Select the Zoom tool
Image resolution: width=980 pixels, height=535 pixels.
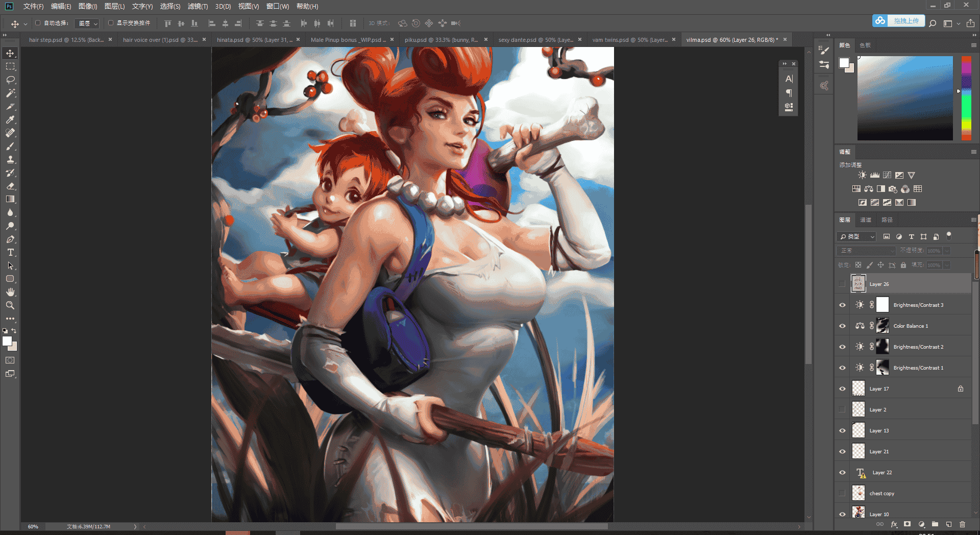pos(10,305)
